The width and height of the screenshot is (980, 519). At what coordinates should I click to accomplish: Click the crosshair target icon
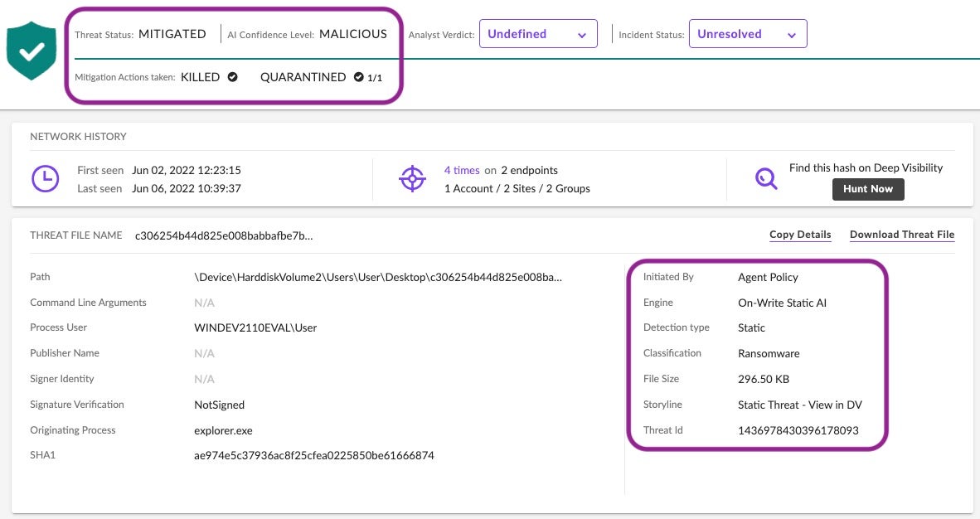(x=412, y=178)
